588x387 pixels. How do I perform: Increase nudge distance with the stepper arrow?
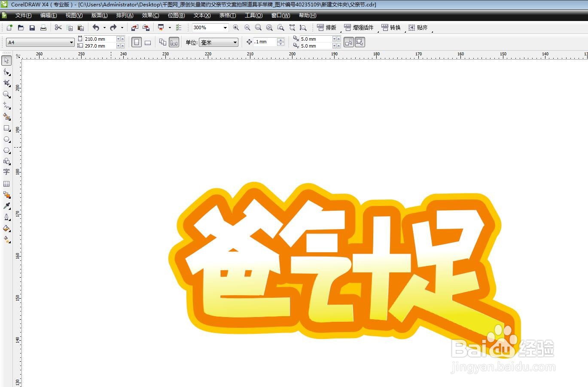tap(281, 40)
